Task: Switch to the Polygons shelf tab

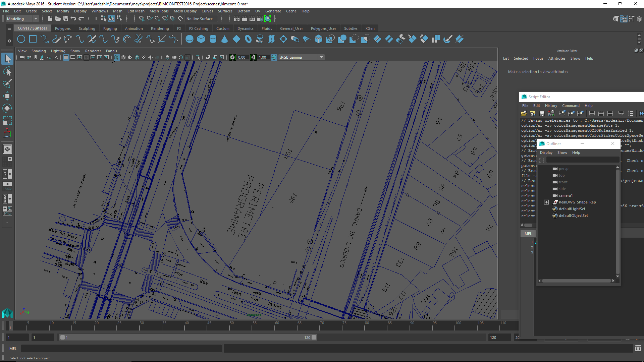Action: pos(63,28)
